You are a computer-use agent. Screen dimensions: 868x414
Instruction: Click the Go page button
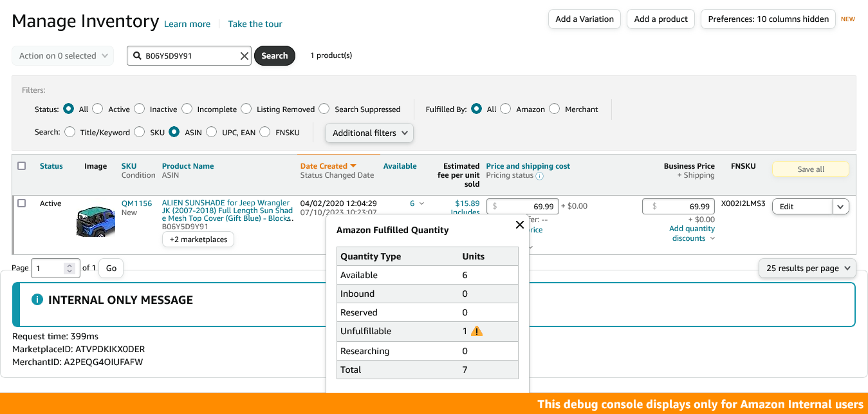pos(111,268)
